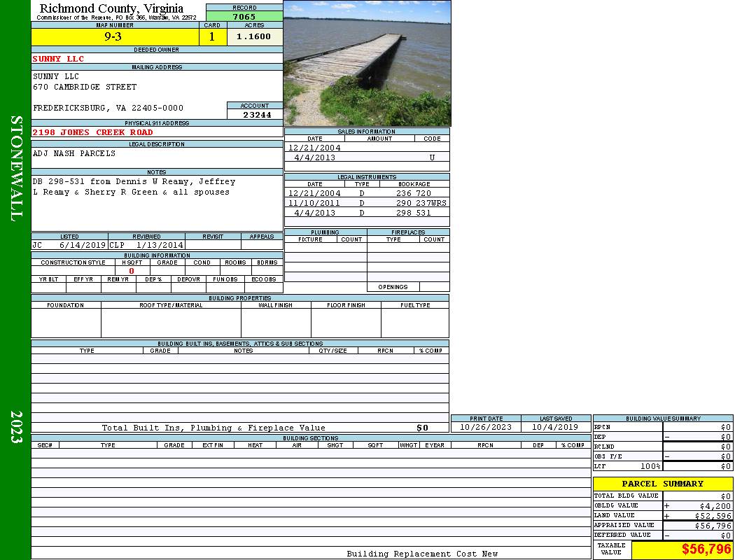Select the acres value 1.1600

pyautogui.click(x=254, y=37)
